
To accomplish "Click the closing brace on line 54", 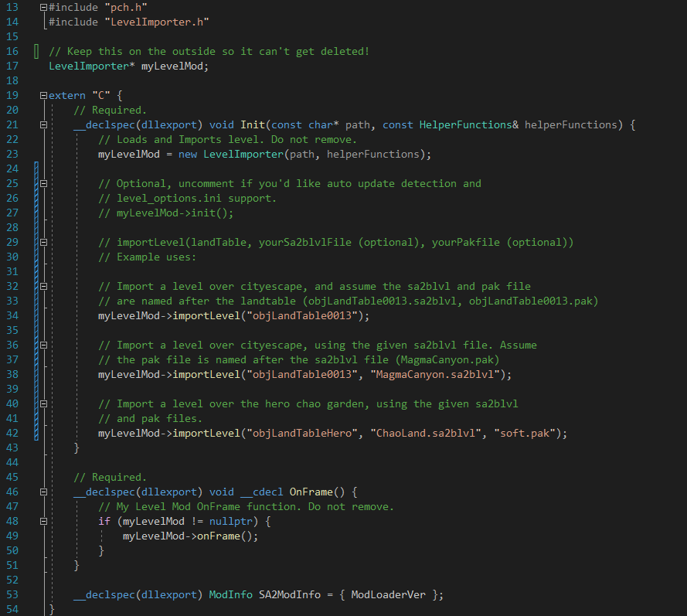I will coord(52,609).
